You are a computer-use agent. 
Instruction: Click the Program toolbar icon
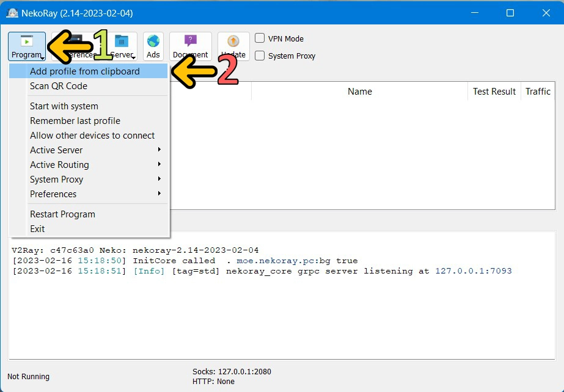click(x=27, y=45)
